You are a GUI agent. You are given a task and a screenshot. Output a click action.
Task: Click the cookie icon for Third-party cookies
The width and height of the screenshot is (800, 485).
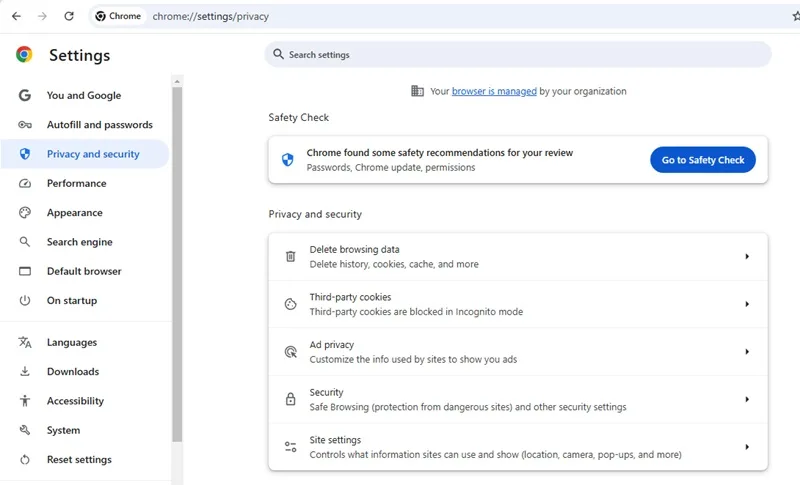(290, 304)
